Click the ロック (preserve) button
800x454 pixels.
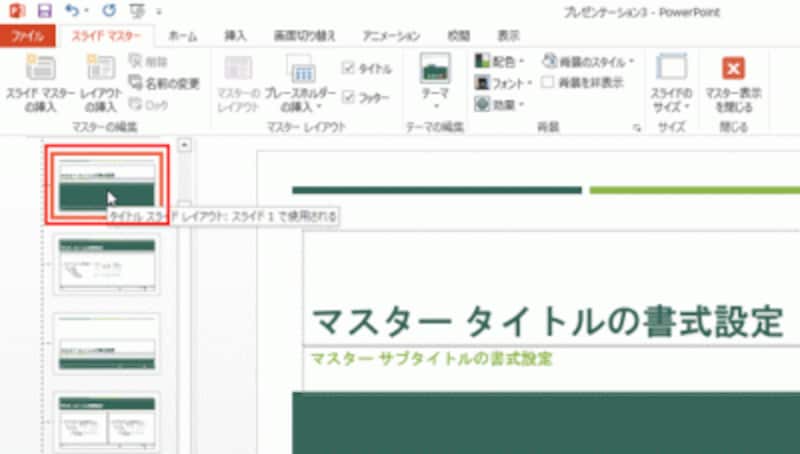click(148, 105)
